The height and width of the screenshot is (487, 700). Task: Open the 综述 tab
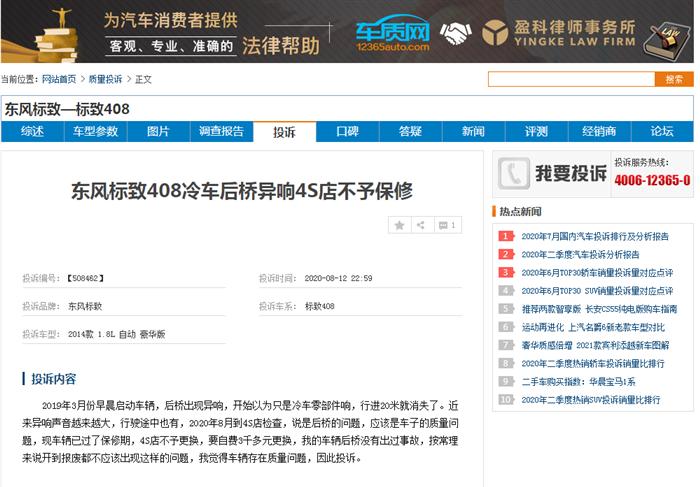point(33,131)
